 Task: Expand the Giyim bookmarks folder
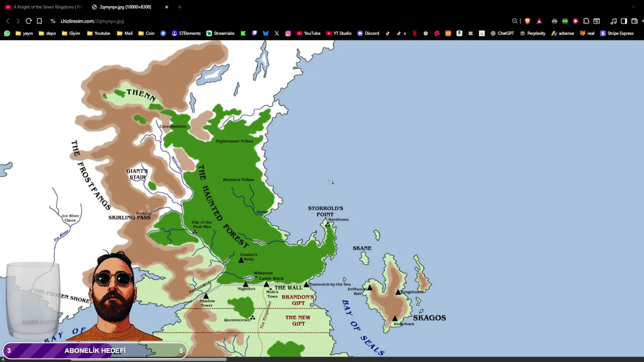[71, 33]
